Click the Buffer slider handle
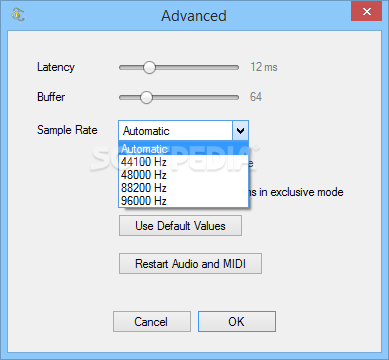This screenshot has width=389, height=360. point(146,97)
